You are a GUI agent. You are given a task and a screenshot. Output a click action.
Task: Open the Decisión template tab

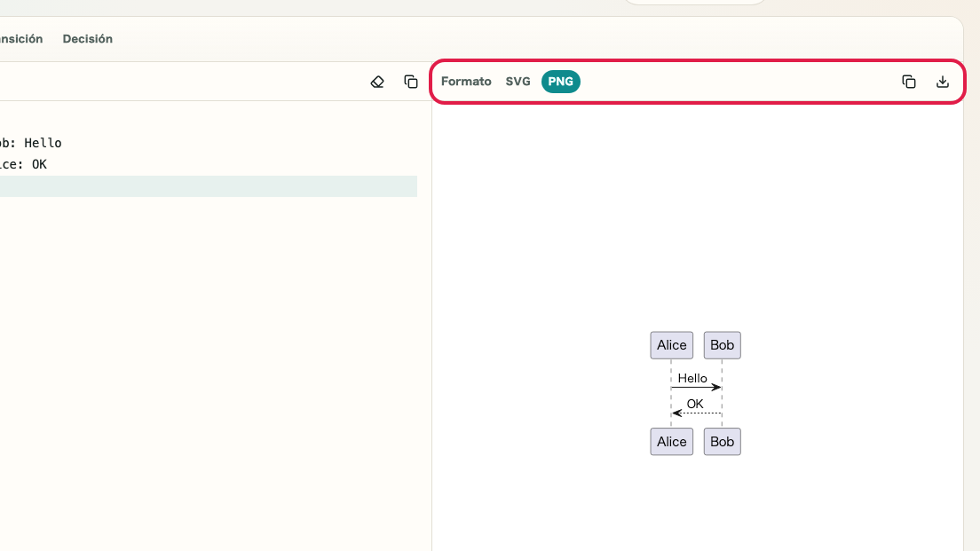click(88, 39)
